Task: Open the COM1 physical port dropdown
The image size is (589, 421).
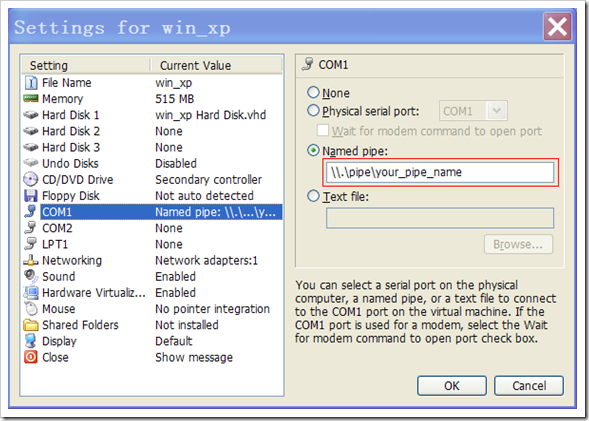Action: [x=497, y=111]
